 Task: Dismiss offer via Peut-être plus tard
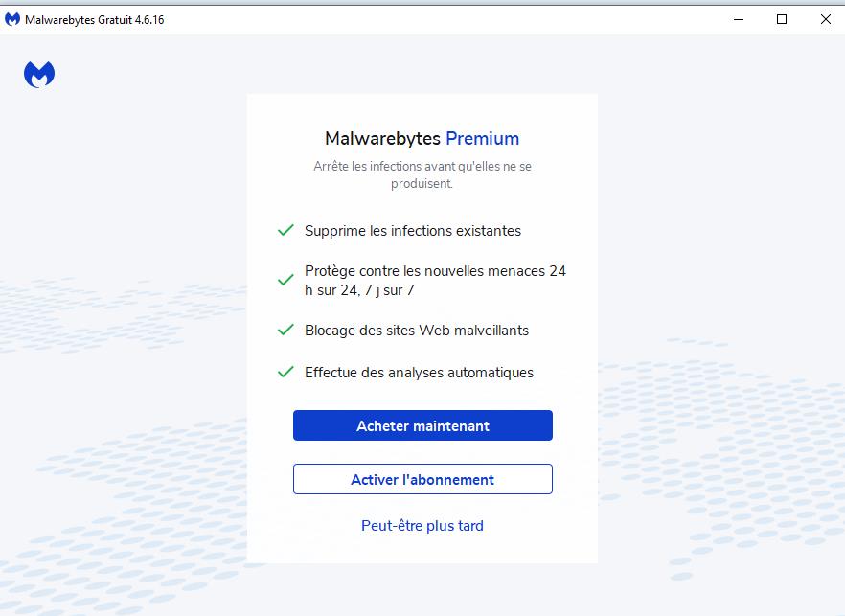click(422, 525)
